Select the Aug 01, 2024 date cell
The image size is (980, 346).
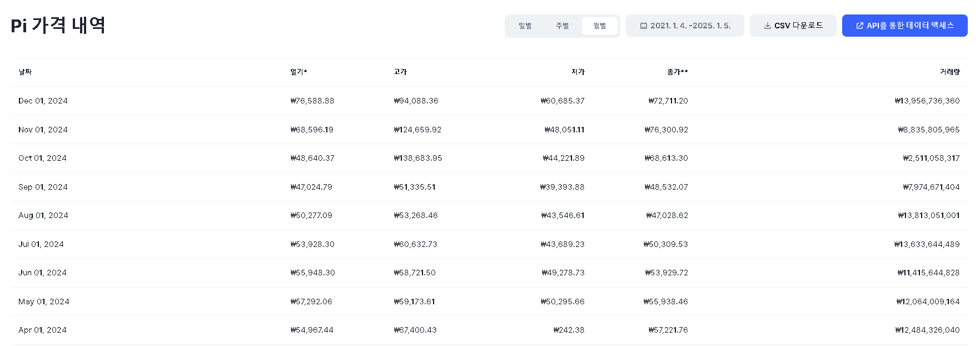(43, 215)
